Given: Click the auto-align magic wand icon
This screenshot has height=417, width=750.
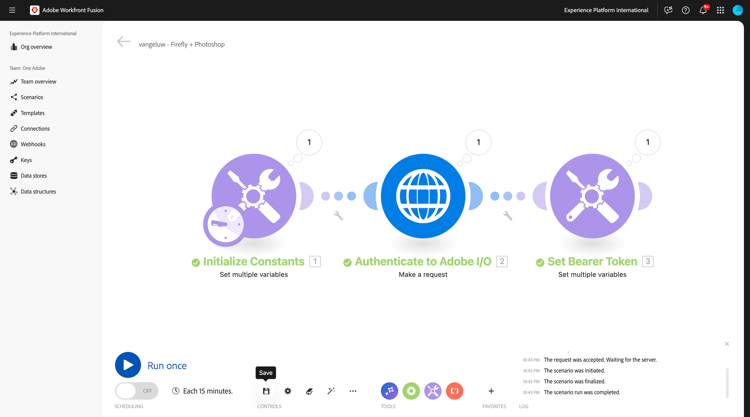Looking at the screenshot, I should 331,391.
